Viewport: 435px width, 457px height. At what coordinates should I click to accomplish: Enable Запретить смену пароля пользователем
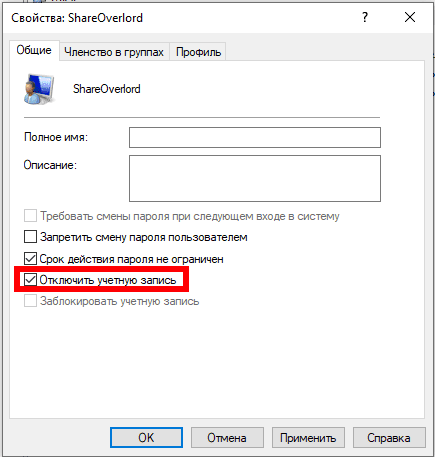pos(30,237)
